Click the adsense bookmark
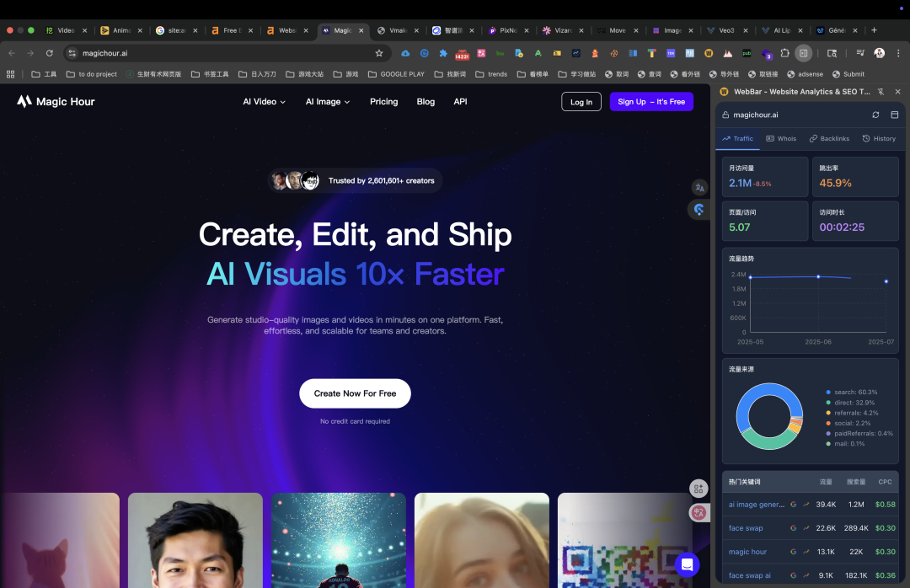Viewport: 910px width, 588px height. click(805, 74)
